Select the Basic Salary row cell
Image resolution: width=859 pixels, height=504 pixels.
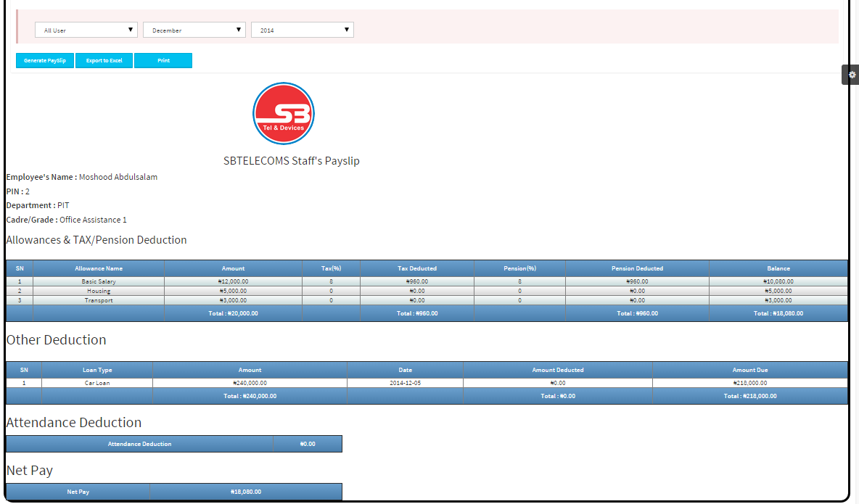[99, 281]
